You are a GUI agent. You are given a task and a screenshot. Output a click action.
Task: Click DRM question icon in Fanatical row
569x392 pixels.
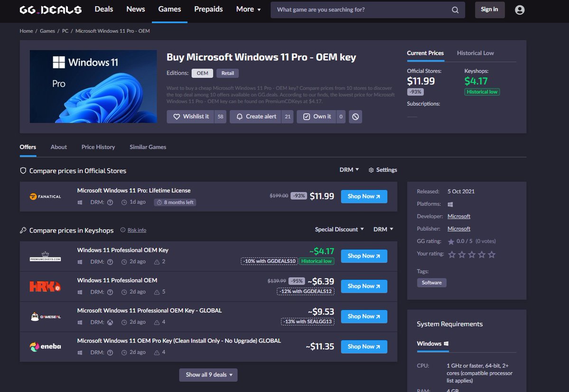pos(110,202)
